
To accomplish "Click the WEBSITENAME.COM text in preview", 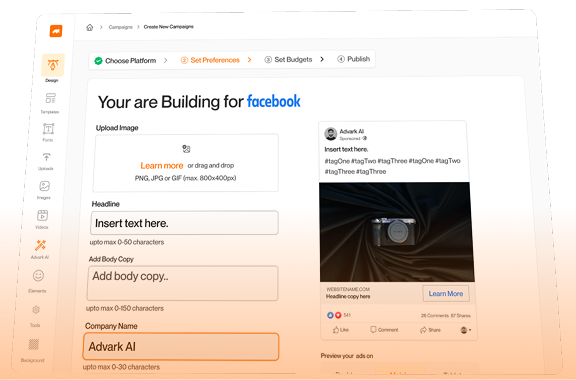I will (x=348, y=289).
